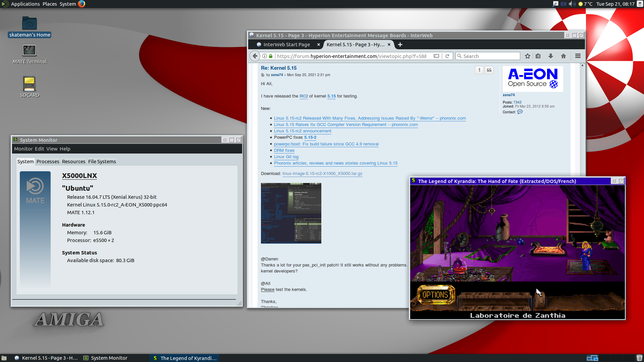Open downloads arrow in browser toolbar
Image resolution: width=644 pixels, height=362 pixels.
pyautogui.click(x=551, y=56)
